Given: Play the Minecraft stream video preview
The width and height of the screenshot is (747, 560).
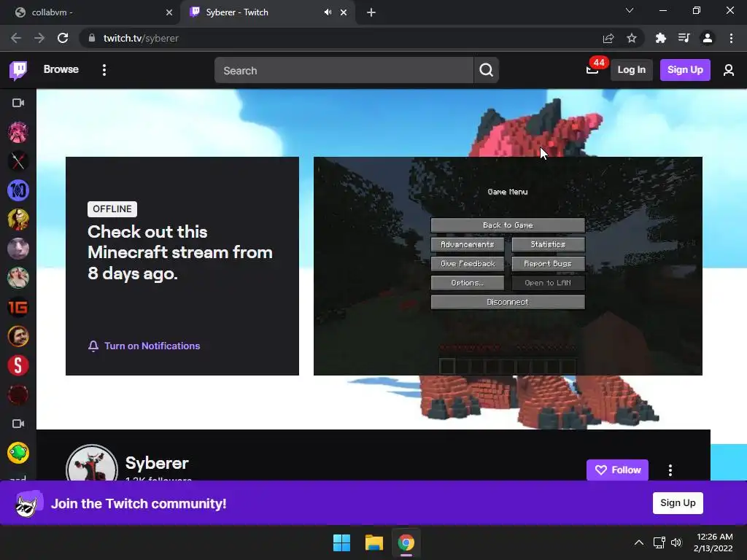Looking at the screenshot, I should [x=508, y=266].
